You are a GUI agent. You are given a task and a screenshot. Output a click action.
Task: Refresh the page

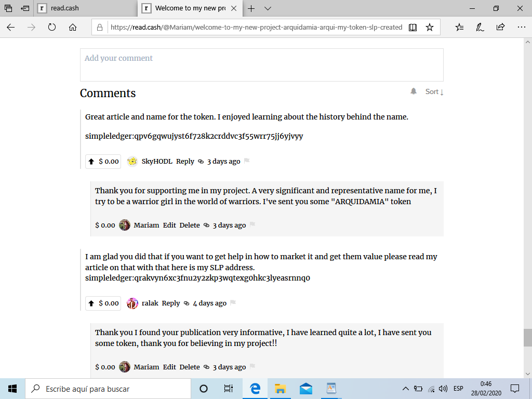(51, 27)
